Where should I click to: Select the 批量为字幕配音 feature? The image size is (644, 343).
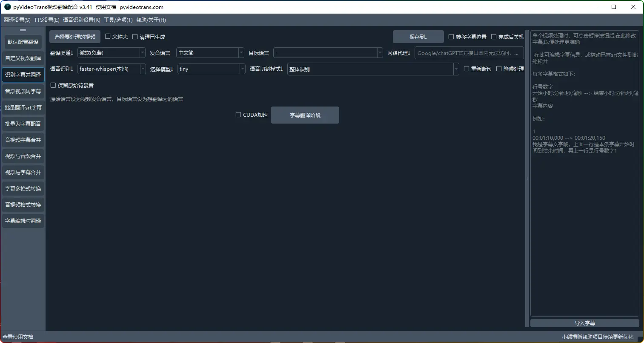[23, 124]
